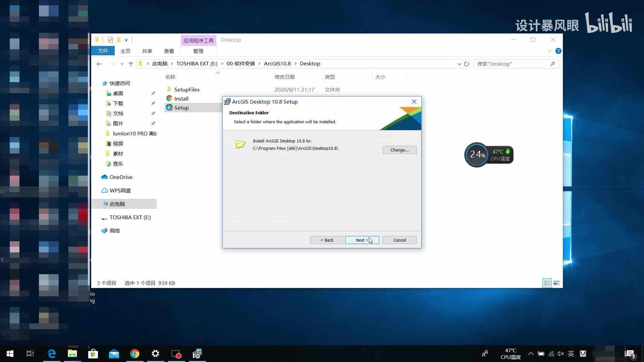
Task: Open the 共享 ribbon tab
Action: [147, 51]
